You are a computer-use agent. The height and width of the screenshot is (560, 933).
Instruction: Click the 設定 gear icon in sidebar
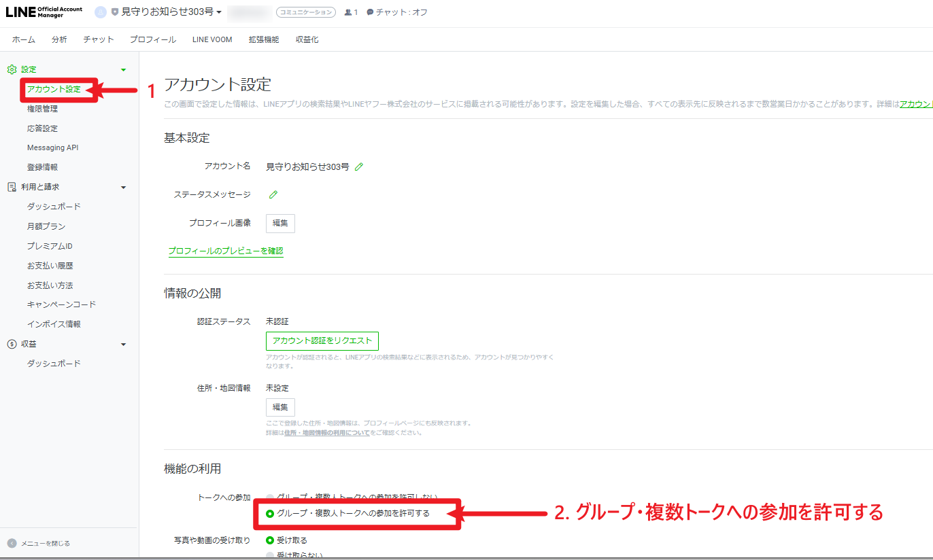click(x=12, y=69)
